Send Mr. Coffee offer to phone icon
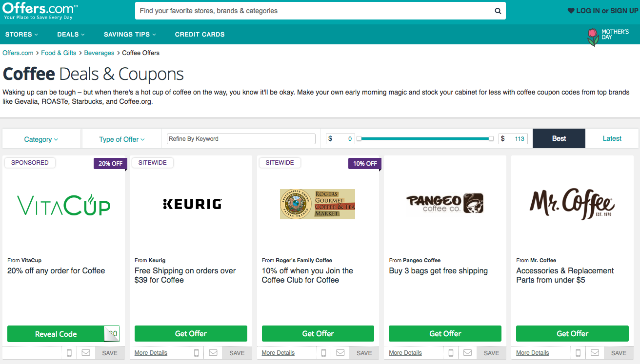640x364 pixels. click(x=578, y=353)
